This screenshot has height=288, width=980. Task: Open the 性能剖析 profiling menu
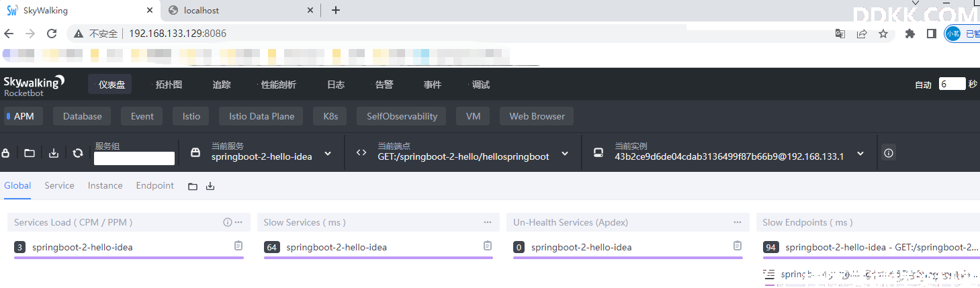point(278,85)
